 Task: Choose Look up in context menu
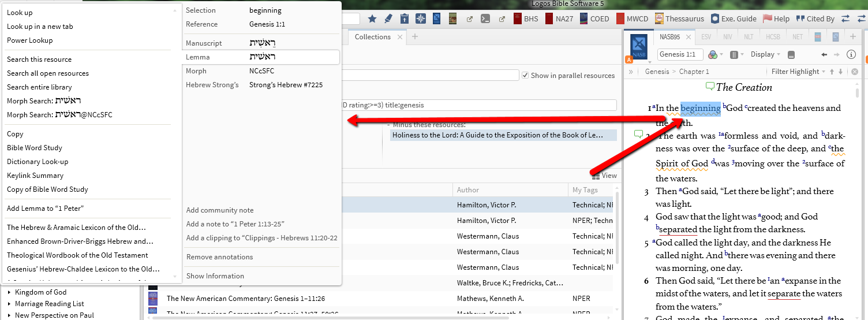[x=20, y=12]
